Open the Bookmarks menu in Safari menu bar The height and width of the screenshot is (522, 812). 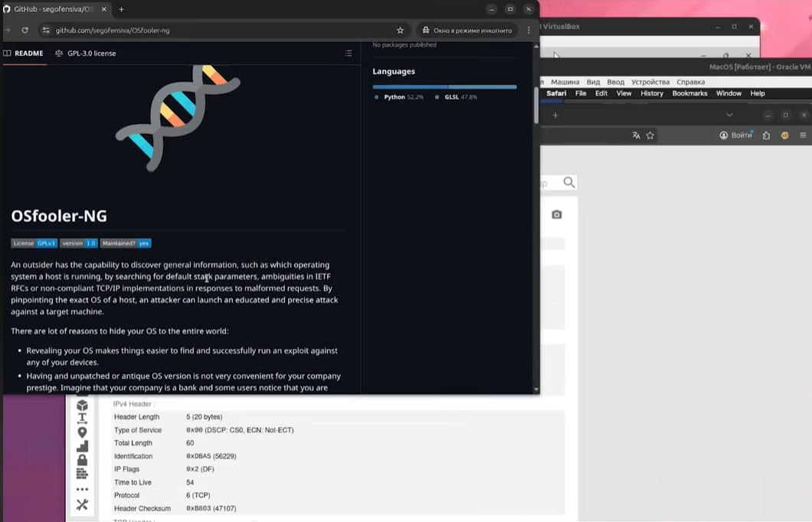689,93
